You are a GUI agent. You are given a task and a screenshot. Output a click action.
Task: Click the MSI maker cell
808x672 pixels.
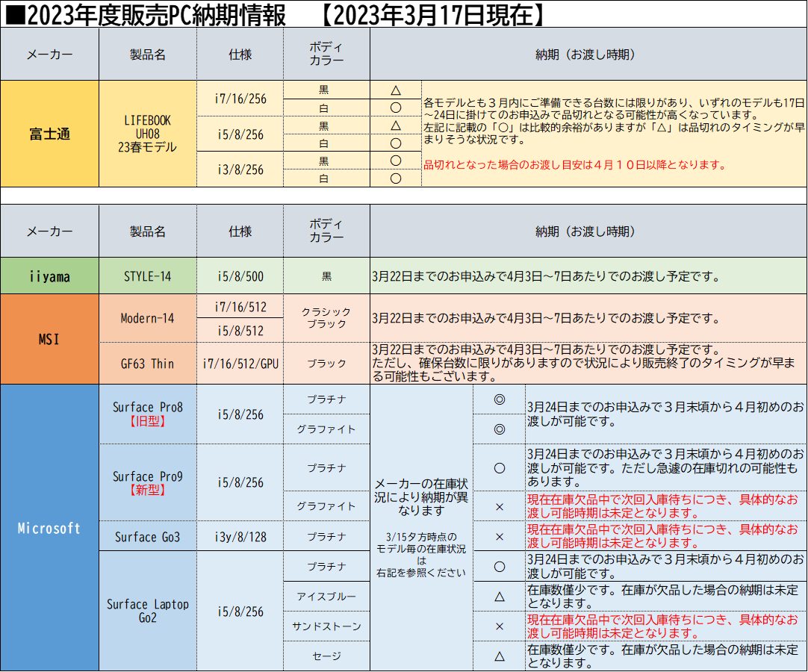49,339
